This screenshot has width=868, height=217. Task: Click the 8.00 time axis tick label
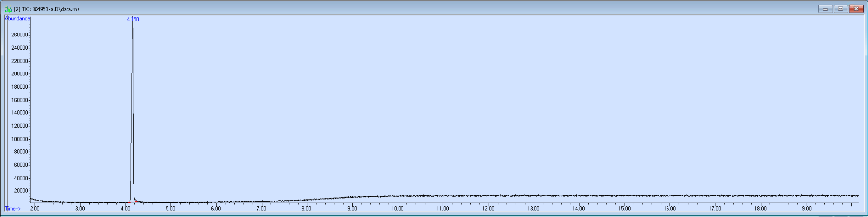click(x=306, y=209)
